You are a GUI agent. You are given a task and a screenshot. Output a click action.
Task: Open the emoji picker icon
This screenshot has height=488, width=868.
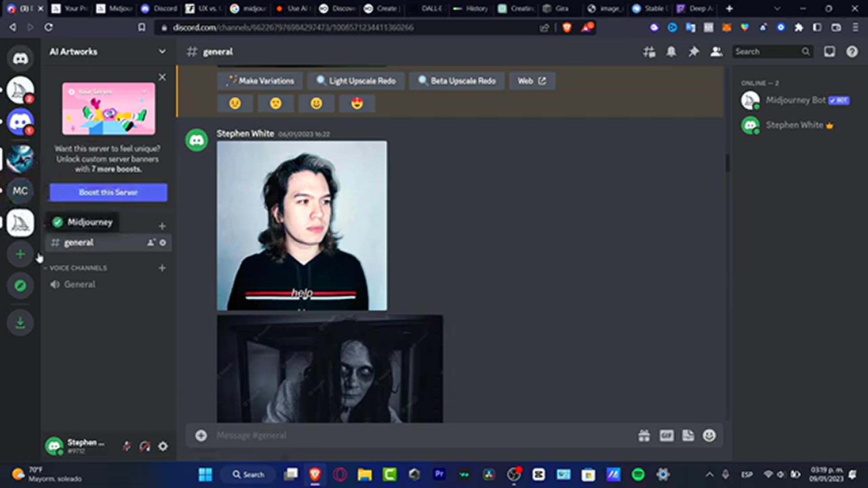(x=709, y=436)
